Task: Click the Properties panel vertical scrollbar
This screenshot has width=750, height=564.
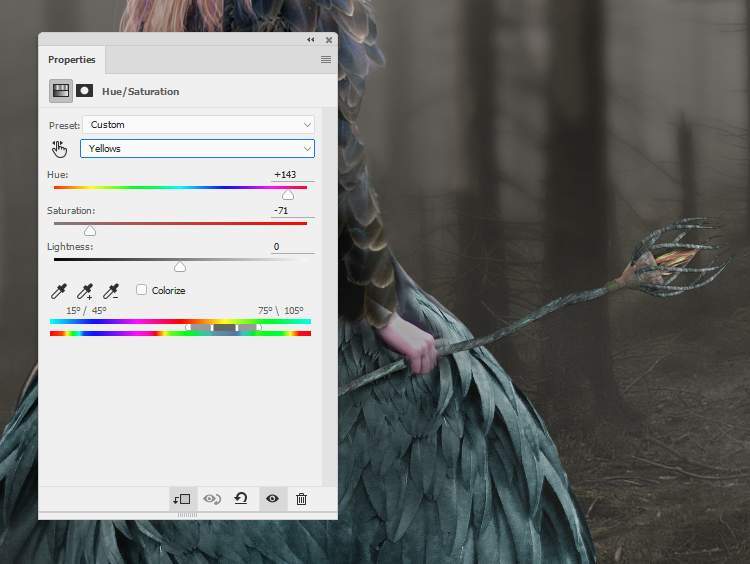Action: tap(330, 296)
